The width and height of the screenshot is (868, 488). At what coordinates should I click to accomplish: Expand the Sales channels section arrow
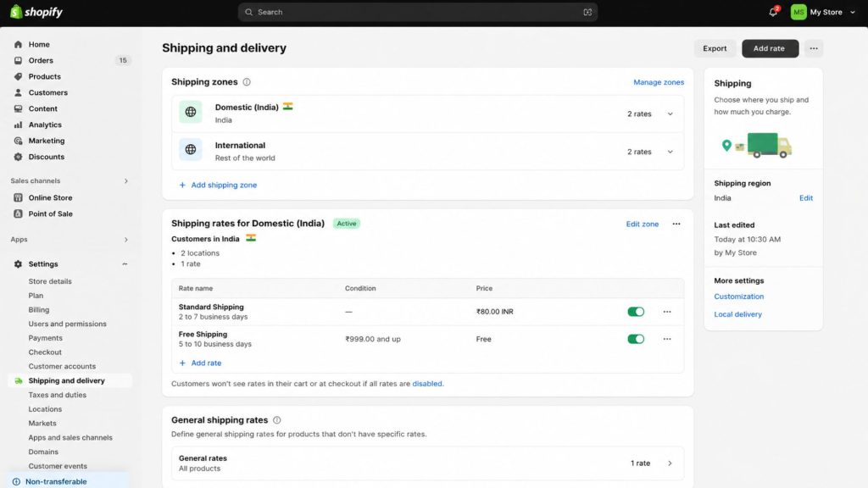(x=125, y=181)
